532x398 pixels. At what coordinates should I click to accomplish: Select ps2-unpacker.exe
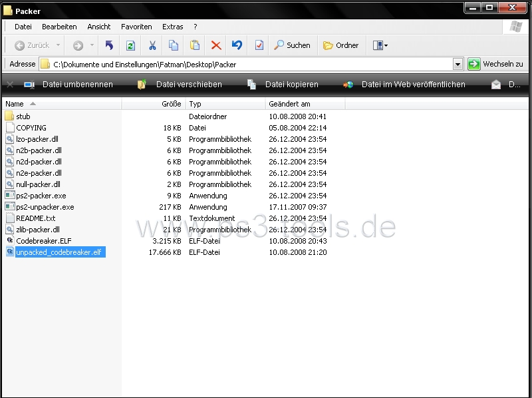coord(45,207)
